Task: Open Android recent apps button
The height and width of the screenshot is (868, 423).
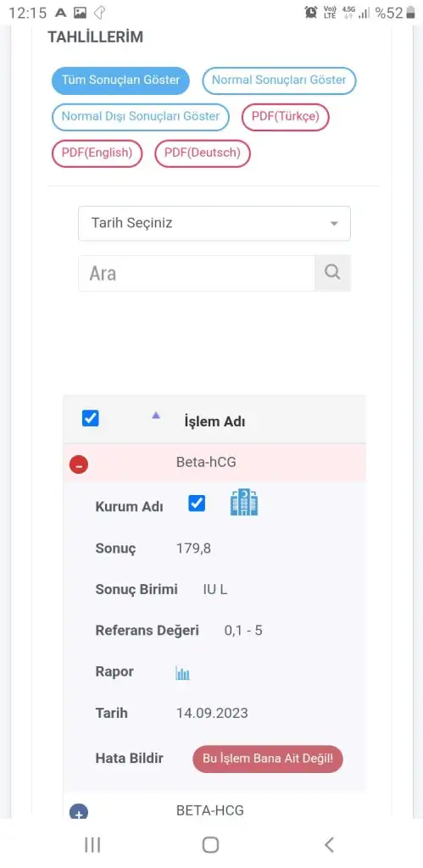Action: [92, 845]
